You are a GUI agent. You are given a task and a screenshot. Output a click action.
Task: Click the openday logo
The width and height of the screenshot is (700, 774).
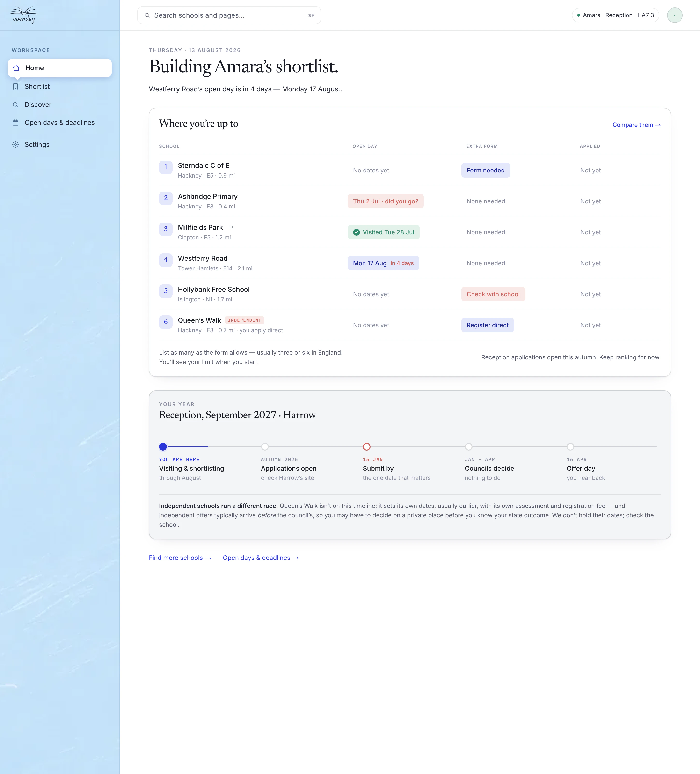24,15
